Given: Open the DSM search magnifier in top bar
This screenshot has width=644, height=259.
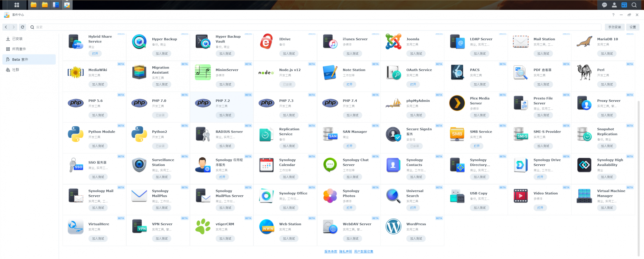Looking at the screenshot, I should click(634, 5).
